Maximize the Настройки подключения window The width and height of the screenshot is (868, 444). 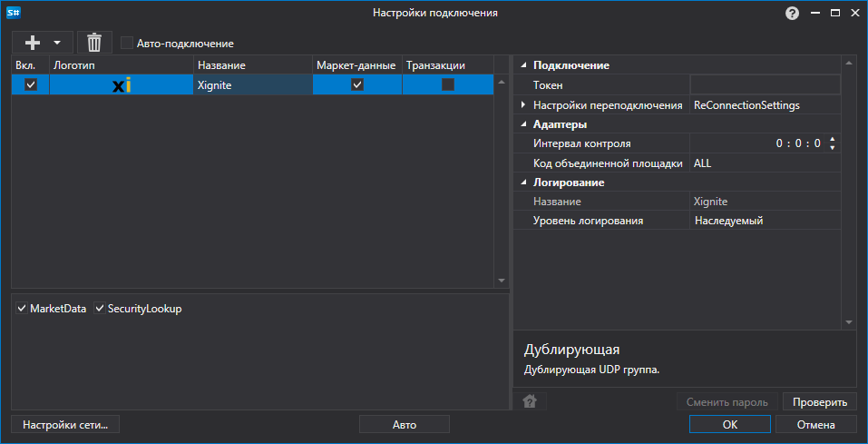(834, 14)
